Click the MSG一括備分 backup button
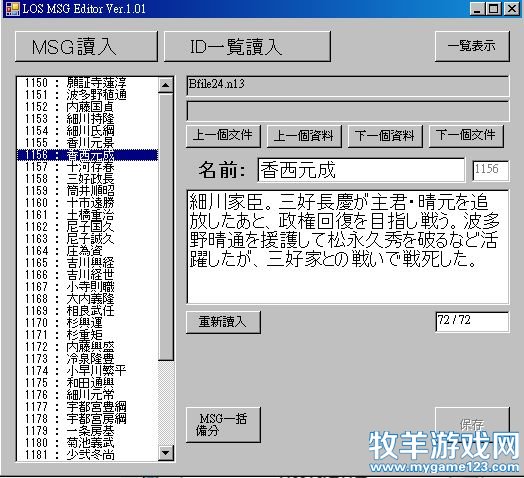This screenshot has height=478, width=524. point(223,425)
